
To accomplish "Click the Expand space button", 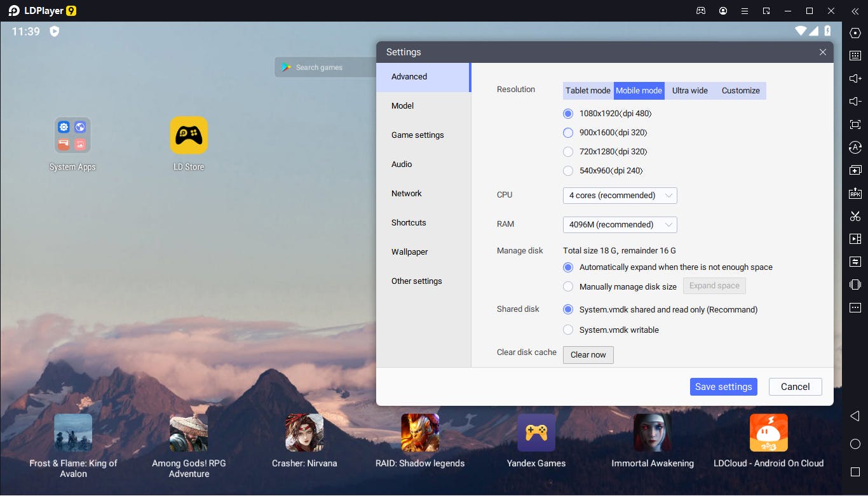I will [714, 286].
